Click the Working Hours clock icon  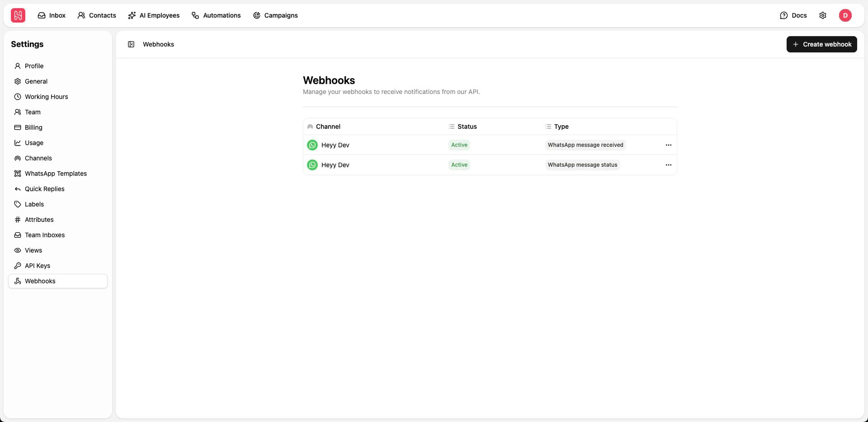pyautogui.click(x=18, y=97)
